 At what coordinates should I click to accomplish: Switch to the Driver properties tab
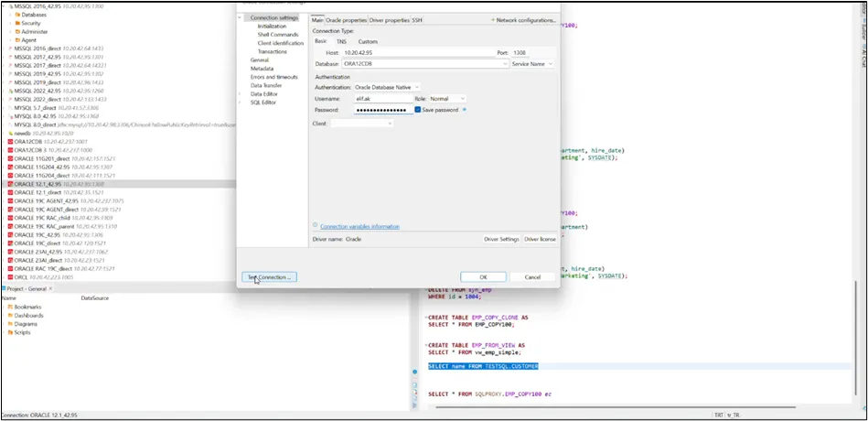(389, 20)
